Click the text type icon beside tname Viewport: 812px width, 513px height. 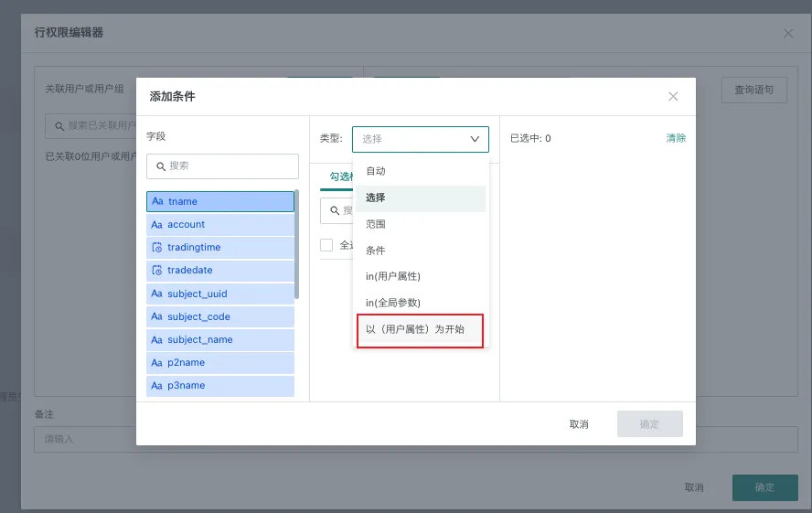pos(157,201)
